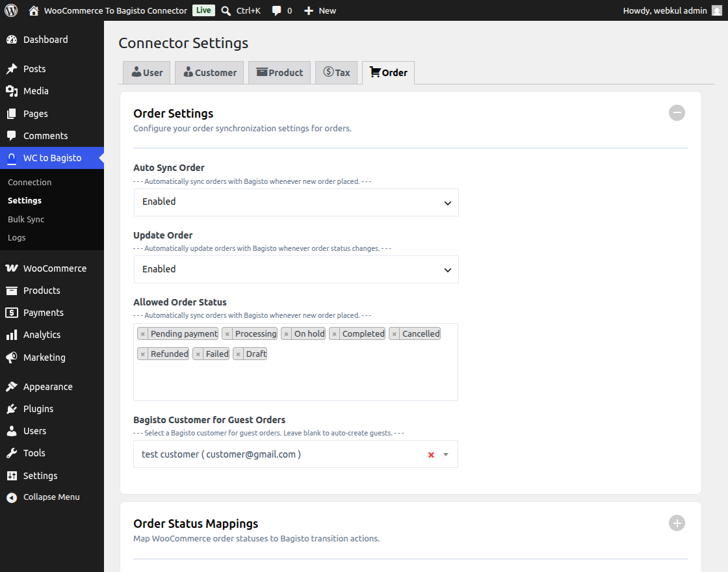Remove the Pending payment status tag
This screenshot has width=728, height=572.
(142, 334)
